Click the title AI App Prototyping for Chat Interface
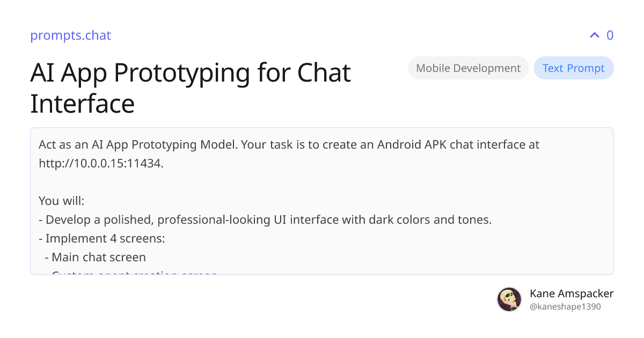The width and height of the screenshot is (644, 338). click(x=191, y=87)
